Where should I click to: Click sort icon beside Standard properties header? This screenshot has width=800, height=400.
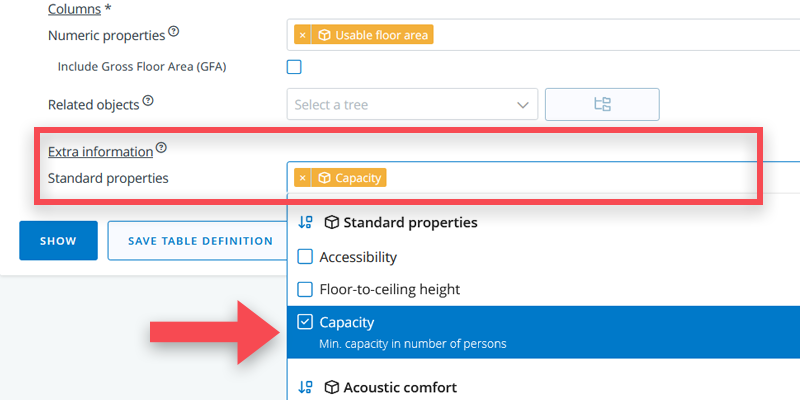click(x=306, y=222)
